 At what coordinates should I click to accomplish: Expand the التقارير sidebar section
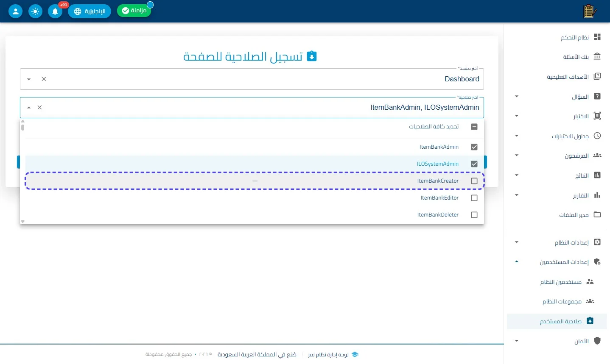point(517,195)
